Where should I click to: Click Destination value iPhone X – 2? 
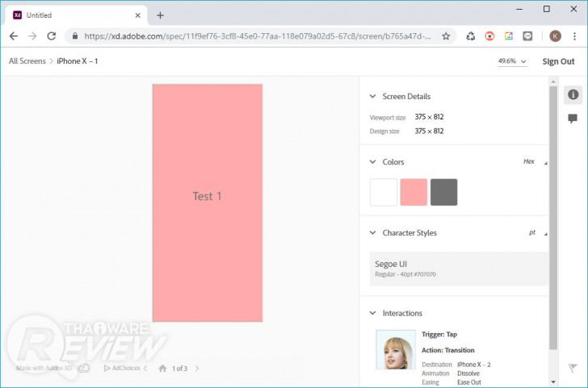(x=474, y=365)
